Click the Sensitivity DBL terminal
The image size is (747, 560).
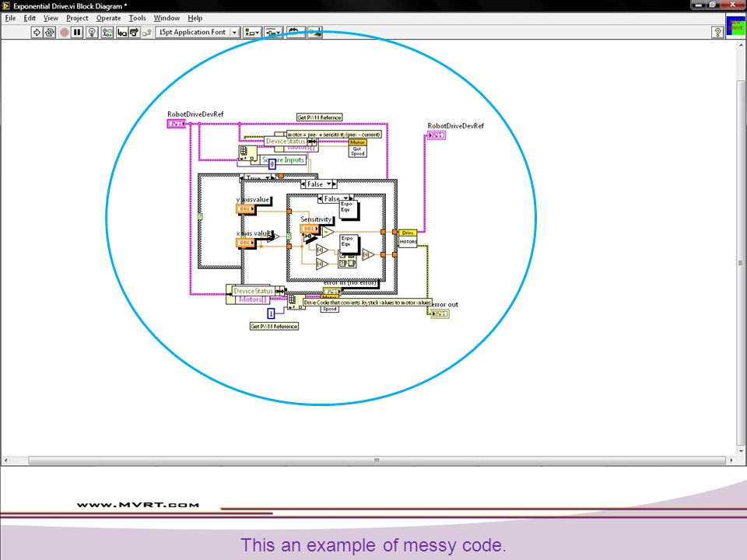310,229
